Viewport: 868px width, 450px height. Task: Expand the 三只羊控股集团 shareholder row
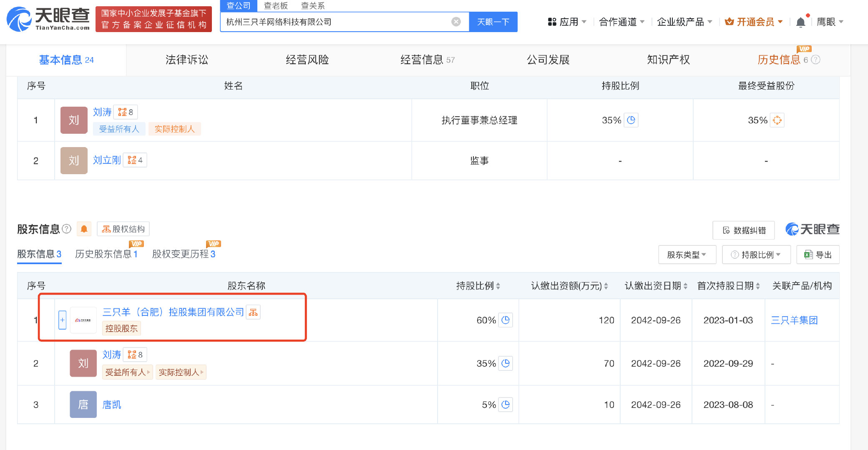[x=62, y=320]
